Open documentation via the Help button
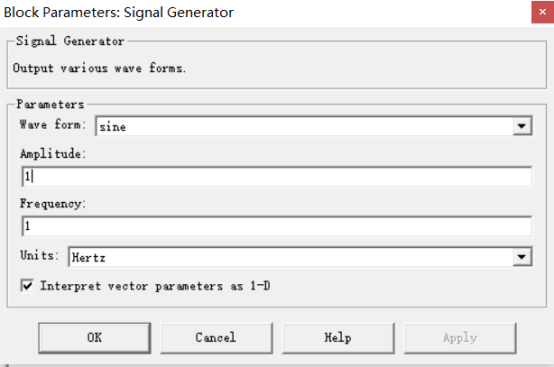Screen dimensions: 554x367 point(338,338)
